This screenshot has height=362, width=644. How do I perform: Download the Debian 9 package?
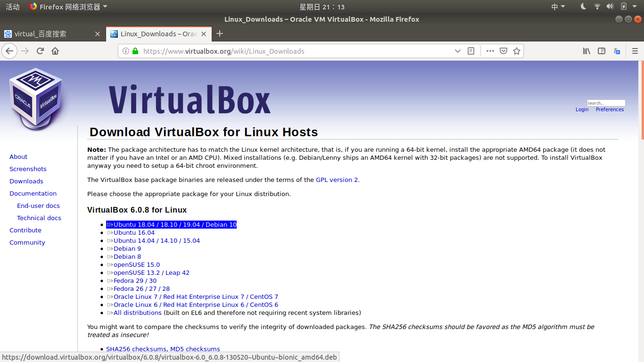click(124, 249)
